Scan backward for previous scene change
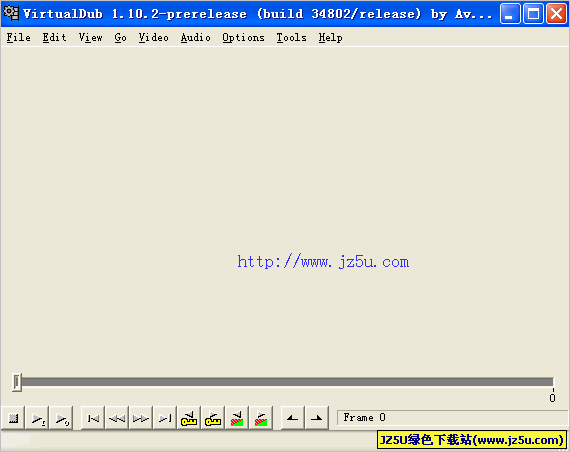The height and width of the screenshot is (452, 570). click(237, 418)
